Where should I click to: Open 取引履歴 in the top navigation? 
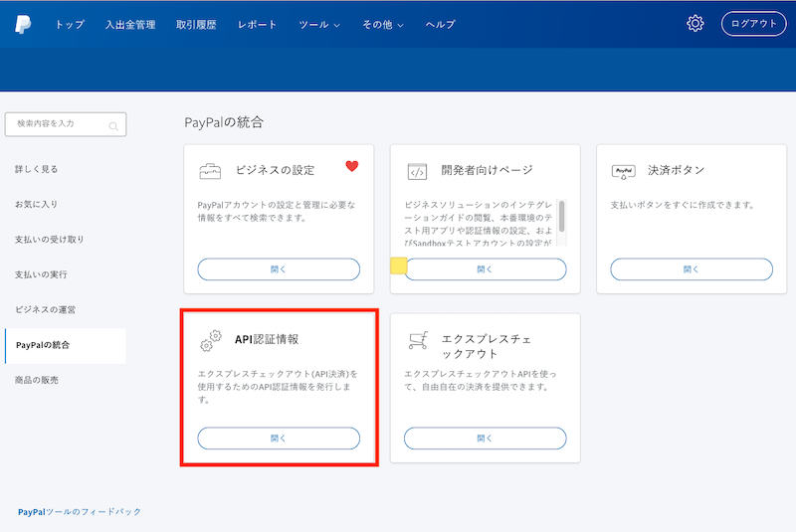[196, 24]
